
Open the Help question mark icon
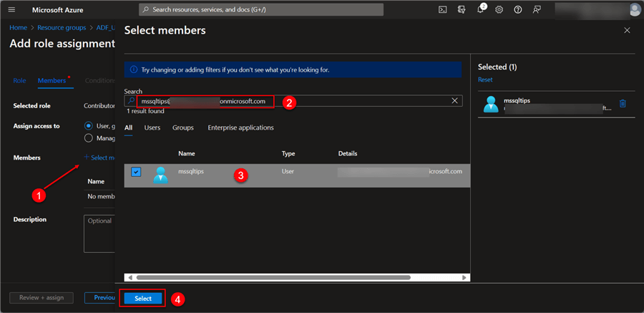click(518, 10)
